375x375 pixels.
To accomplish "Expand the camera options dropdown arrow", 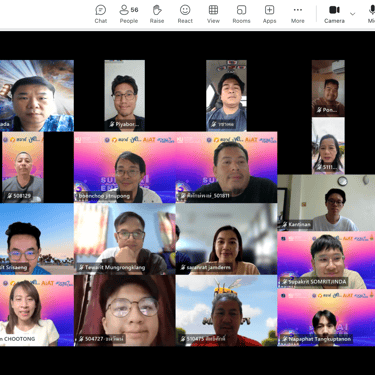I will click(352, 14).
